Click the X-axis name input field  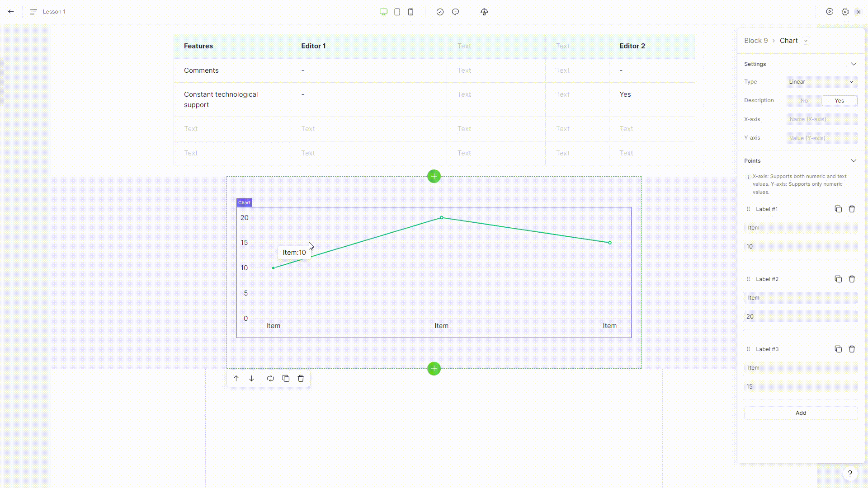821,119
